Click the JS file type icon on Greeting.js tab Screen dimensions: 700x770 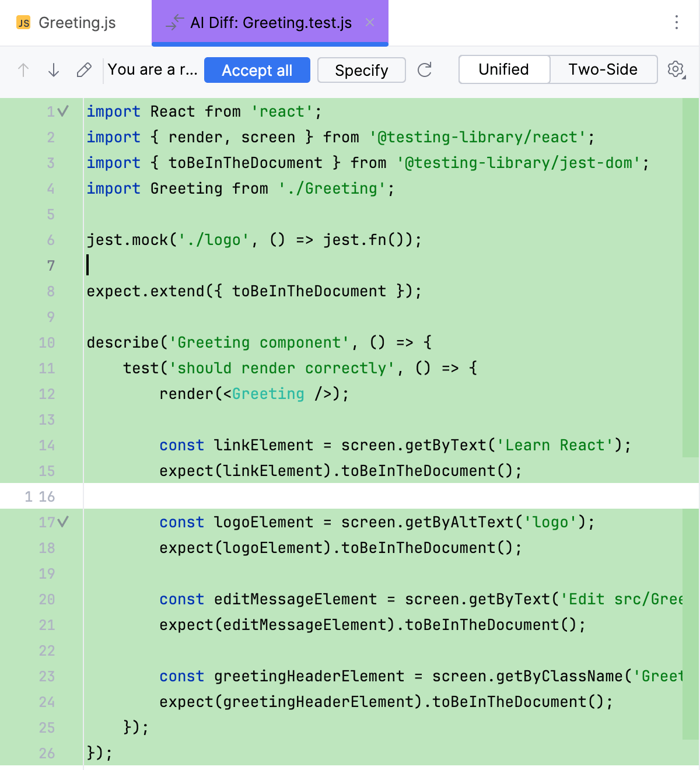point(23,23)
